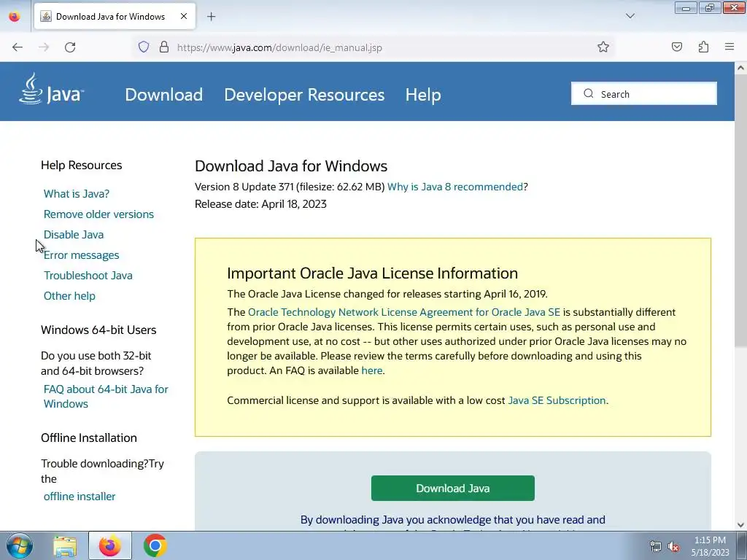The height and width of the screenshot is (560, 747).
Task: Open the Java SE Subscription link
Action: click(557, 400)
